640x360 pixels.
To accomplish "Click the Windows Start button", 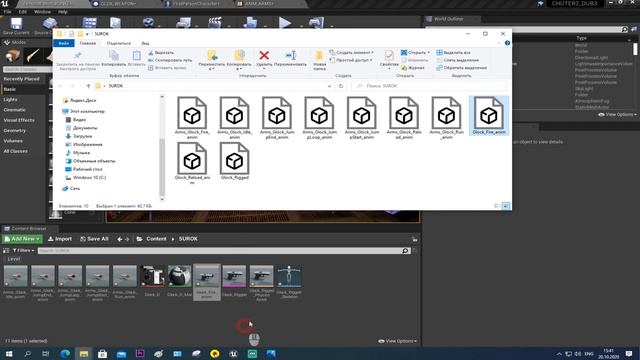I will coord(9,354).
